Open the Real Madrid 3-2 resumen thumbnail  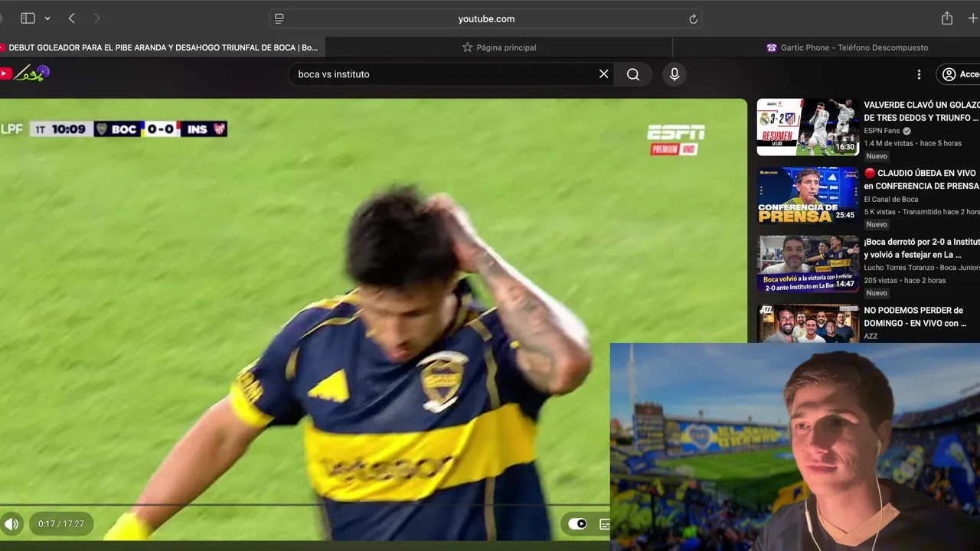(x=808, y=127)
